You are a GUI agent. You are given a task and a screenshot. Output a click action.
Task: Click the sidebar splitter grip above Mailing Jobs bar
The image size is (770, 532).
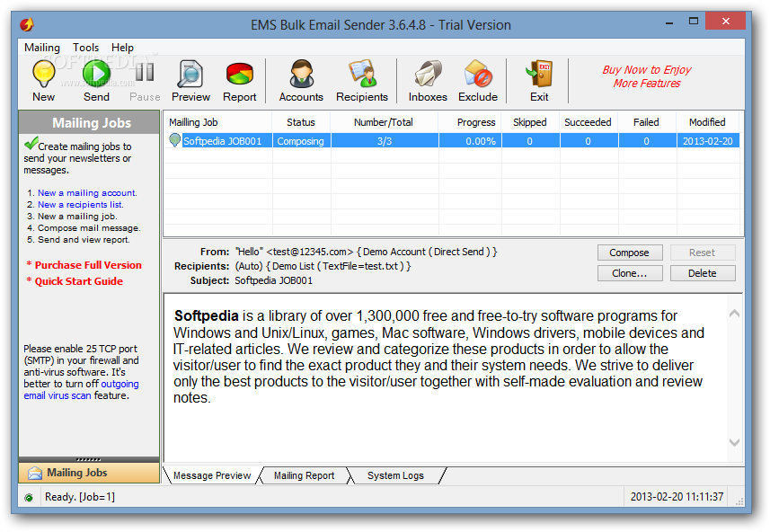click(89, 460)
